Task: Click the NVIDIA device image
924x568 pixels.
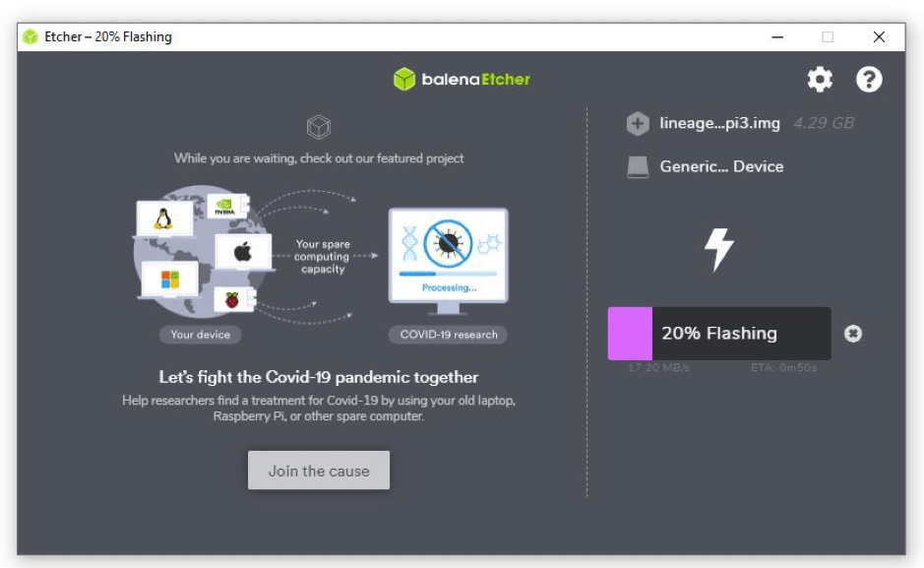Action: (228, 206)
